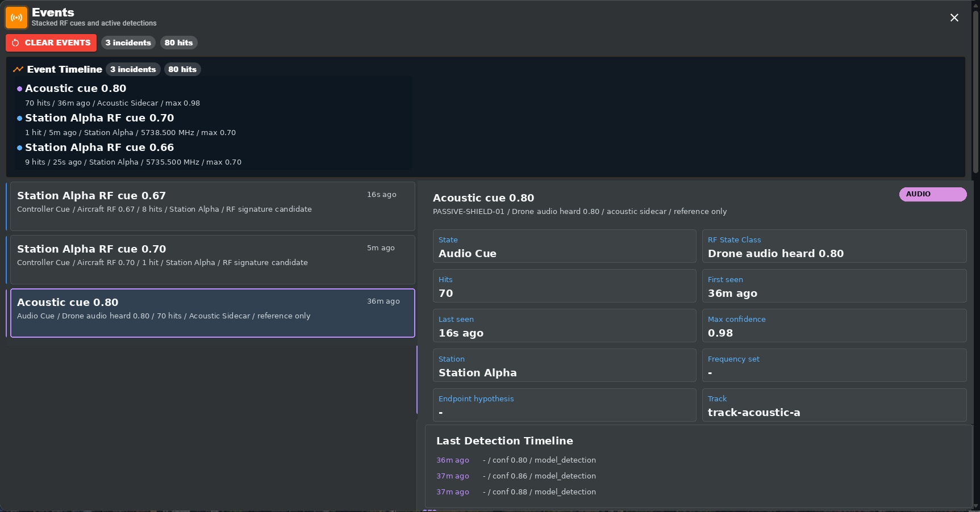Select the Station Alpha RF cue 0.67 card
Viewport: 980px width, 512px height.
(212, 206)
